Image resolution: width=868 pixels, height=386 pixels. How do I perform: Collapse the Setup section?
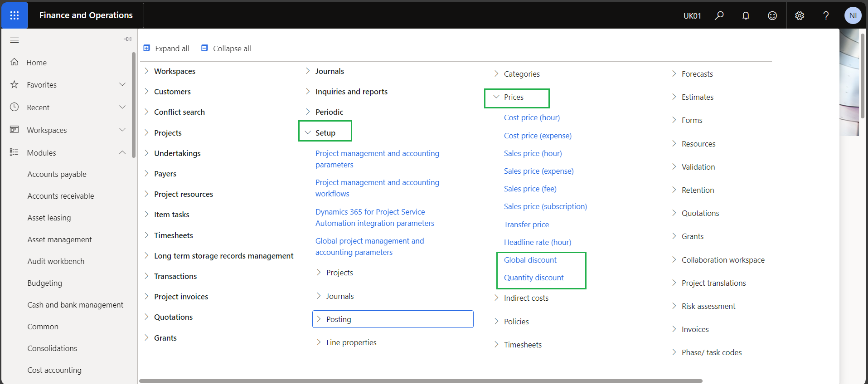[x=308, y=132]
